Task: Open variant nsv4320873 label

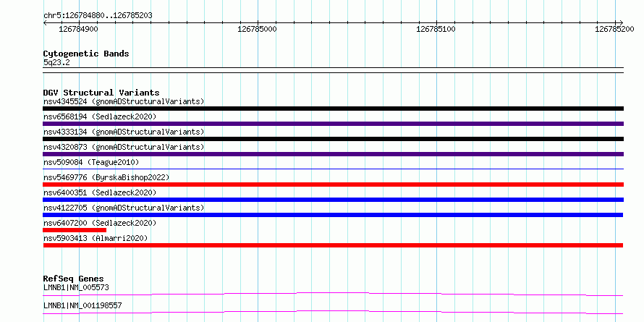Action: point(124,147)
